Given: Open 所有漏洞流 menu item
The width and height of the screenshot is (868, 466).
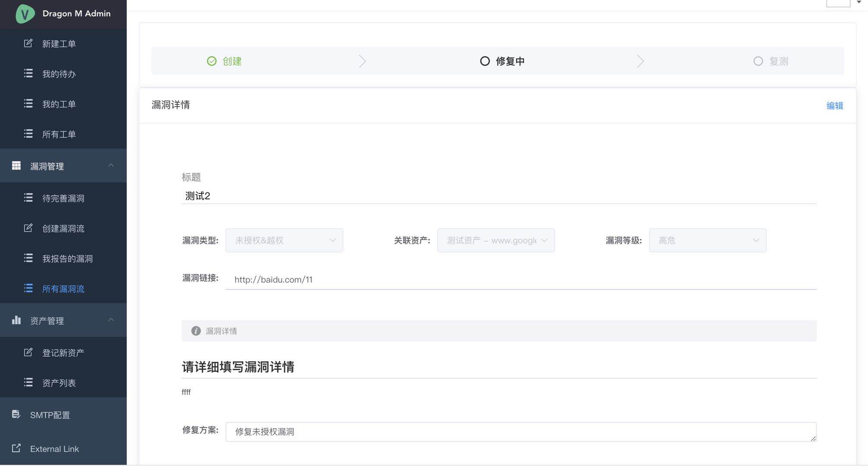Looking at the screenshot, I should (x=63, y=289).
